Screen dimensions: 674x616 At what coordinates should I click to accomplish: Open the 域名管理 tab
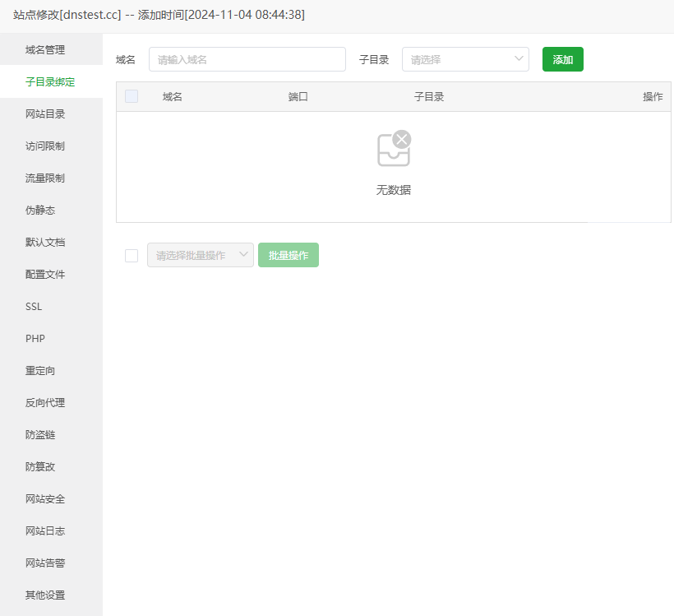tap(45, 50)
